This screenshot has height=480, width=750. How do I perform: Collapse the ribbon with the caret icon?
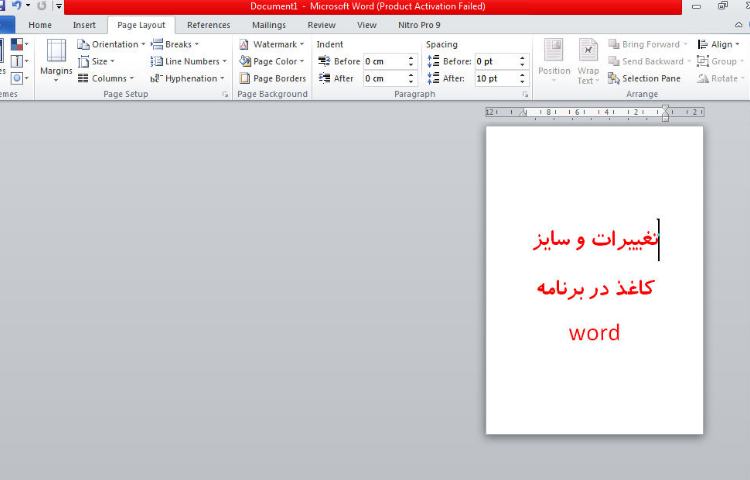point(739,25)
